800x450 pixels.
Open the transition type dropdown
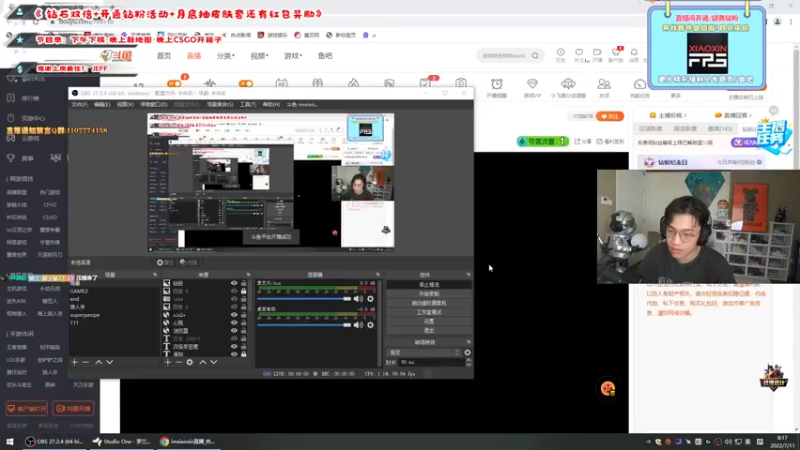click(x=424, y=353)
